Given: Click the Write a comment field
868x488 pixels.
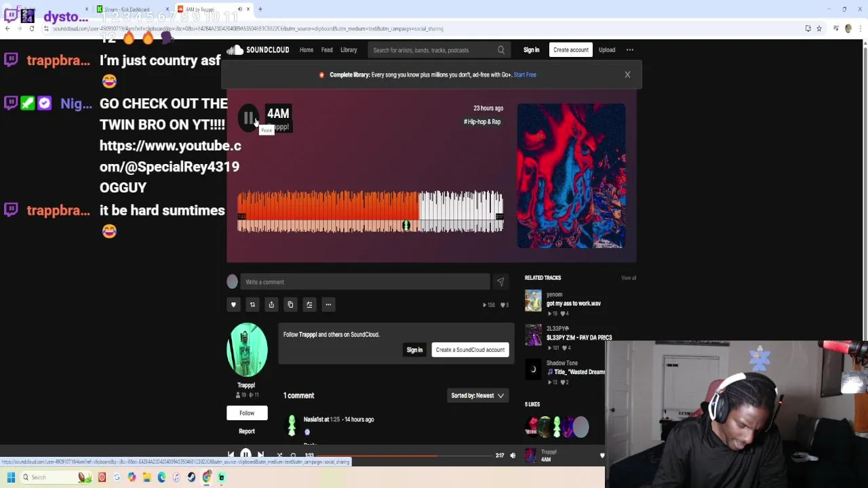Looking at the screenshot, I should click(x=365, y=282).
